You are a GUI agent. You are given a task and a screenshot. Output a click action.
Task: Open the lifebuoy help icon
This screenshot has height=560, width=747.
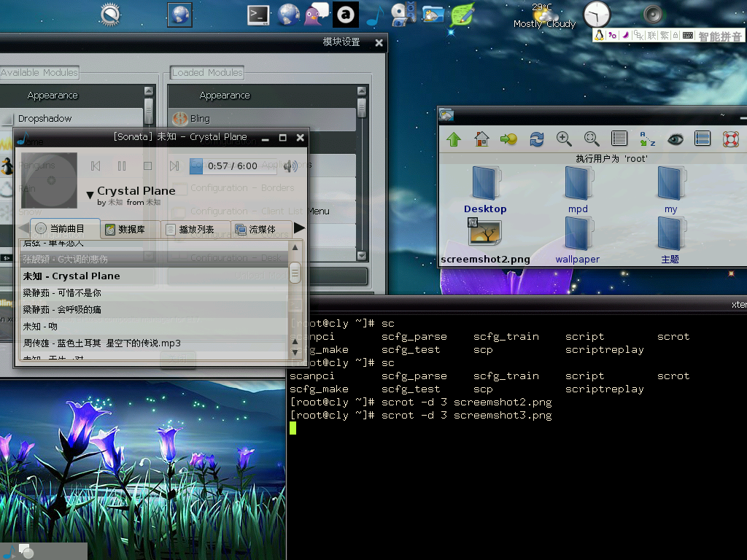click(x=730, y=139)
